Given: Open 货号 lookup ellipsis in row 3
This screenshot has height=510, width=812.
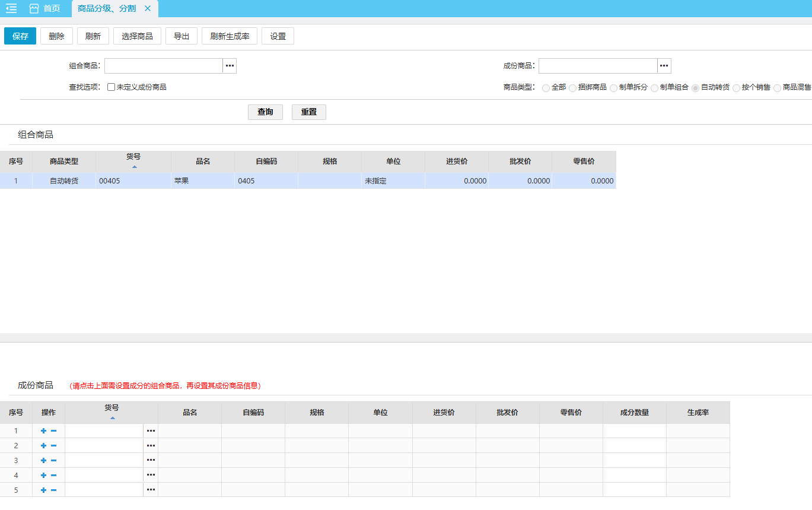Looking at the screenshot, I should pos(151,460).
